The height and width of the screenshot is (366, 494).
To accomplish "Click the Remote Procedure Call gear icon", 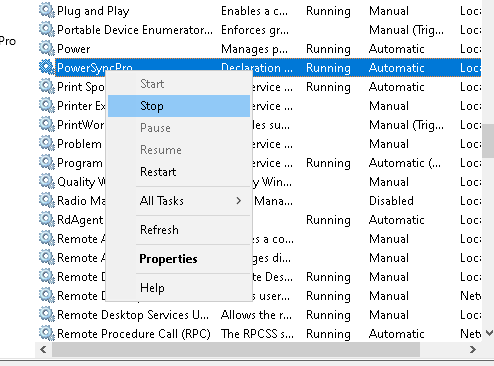I will point(47,333).
